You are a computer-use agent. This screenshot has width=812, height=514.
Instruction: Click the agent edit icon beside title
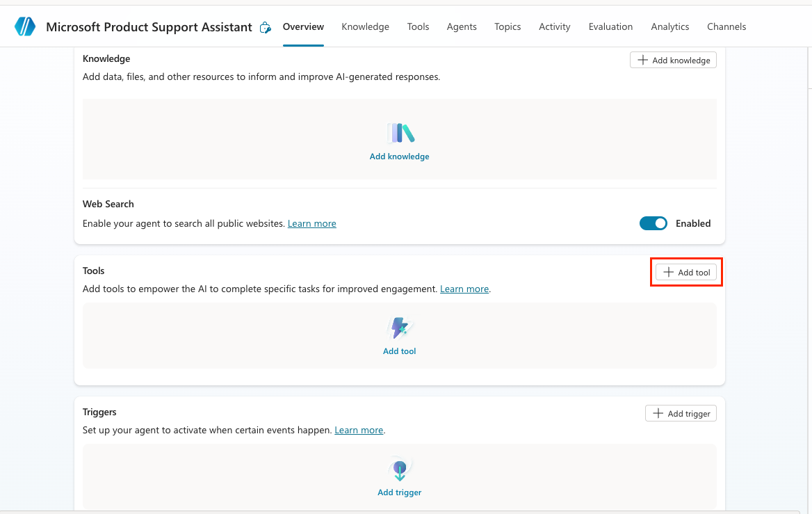click(265, 28)
